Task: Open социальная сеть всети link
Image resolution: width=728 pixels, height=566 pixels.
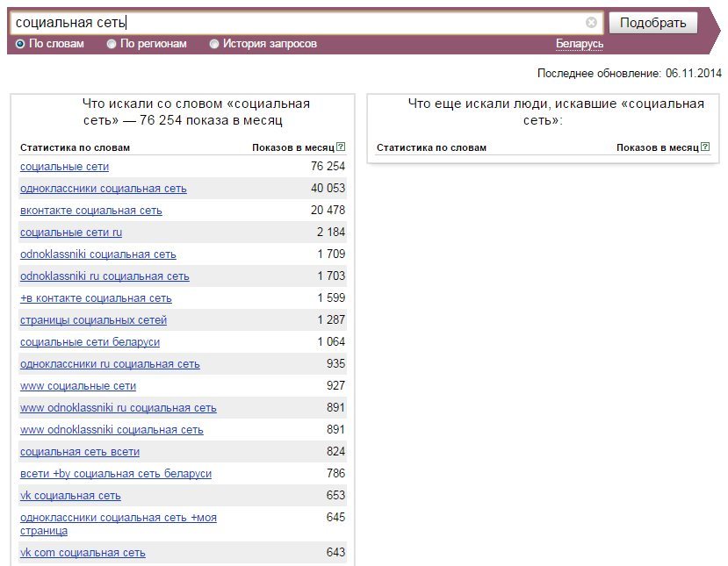Action: click(x=80, y=452)
